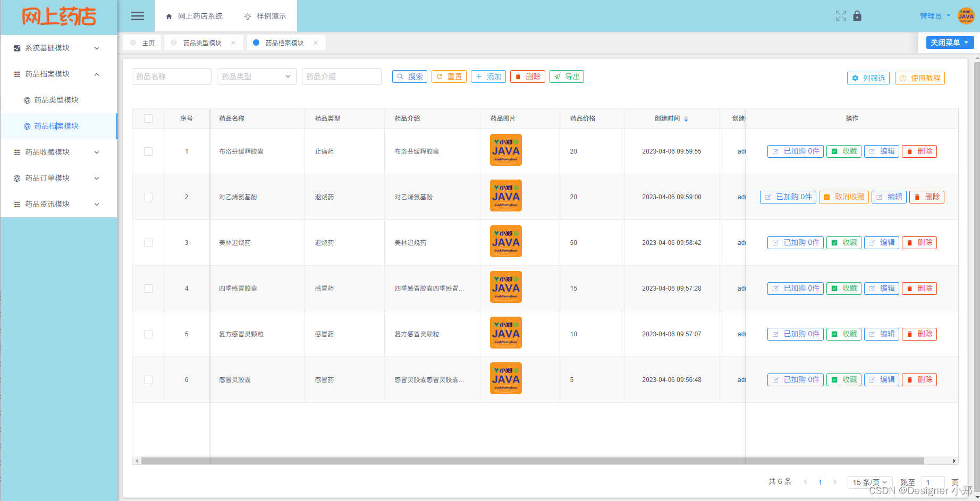Close the 药品类型模块 tab
The width and height of the screenshot is (980, 501).
(233, 43)
